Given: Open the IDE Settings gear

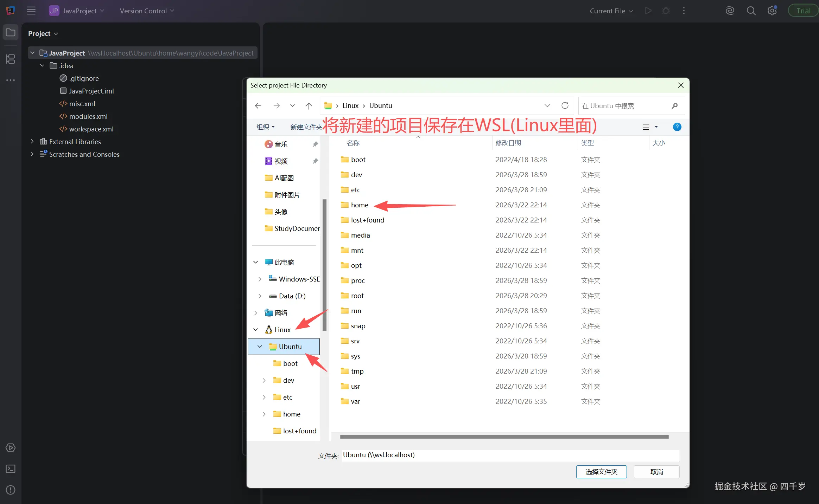Looking at the screenshot, I should [x=773, y=11].
